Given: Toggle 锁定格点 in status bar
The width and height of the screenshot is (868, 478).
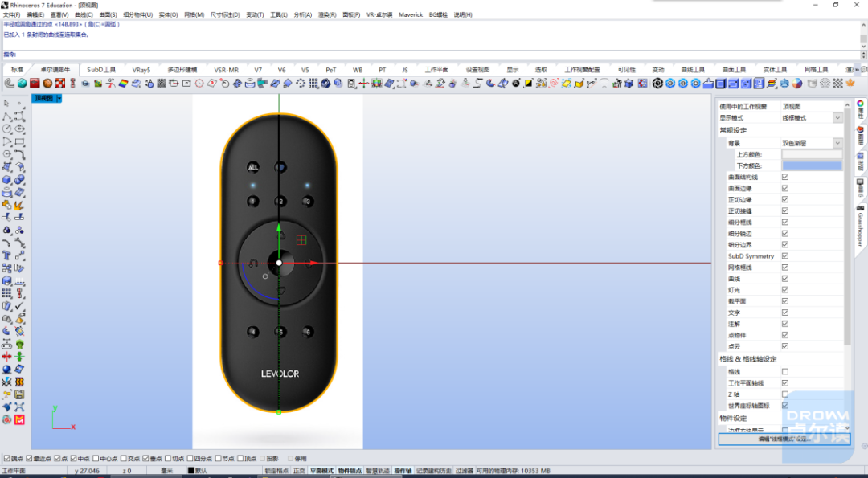Looking at the screenshot, I should (276, 471).
